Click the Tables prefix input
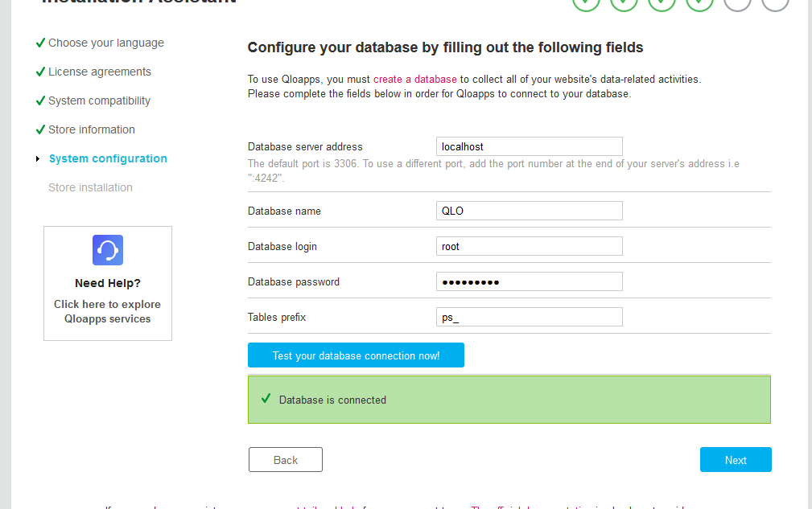 529,317
